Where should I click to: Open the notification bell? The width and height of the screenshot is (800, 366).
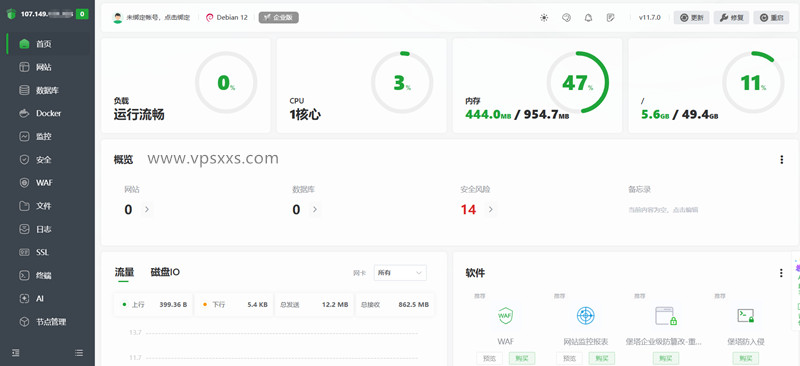pyautogui.click(x=588, y=18)
